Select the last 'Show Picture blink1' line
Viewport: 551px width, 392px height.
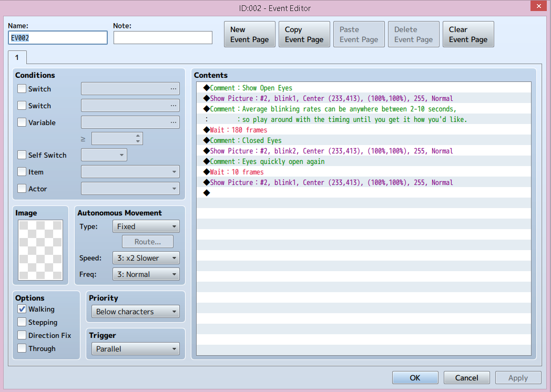point(364,183)
